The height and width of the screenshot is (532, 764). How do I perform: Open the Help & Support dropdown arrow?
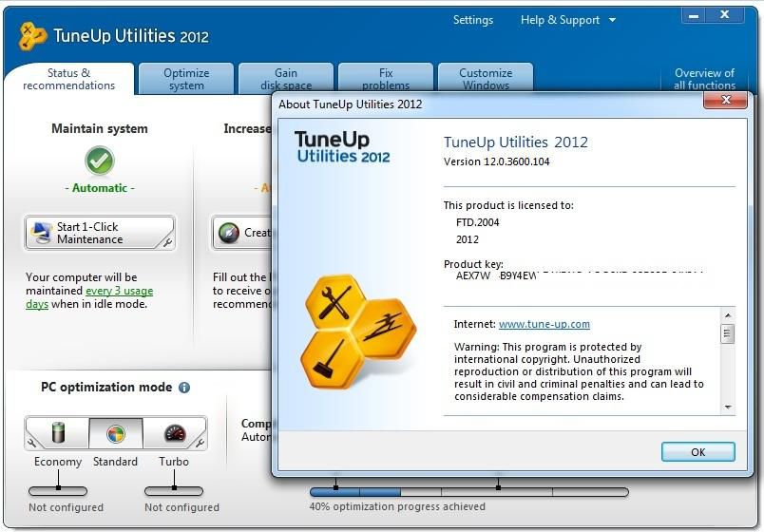point(613,21)
